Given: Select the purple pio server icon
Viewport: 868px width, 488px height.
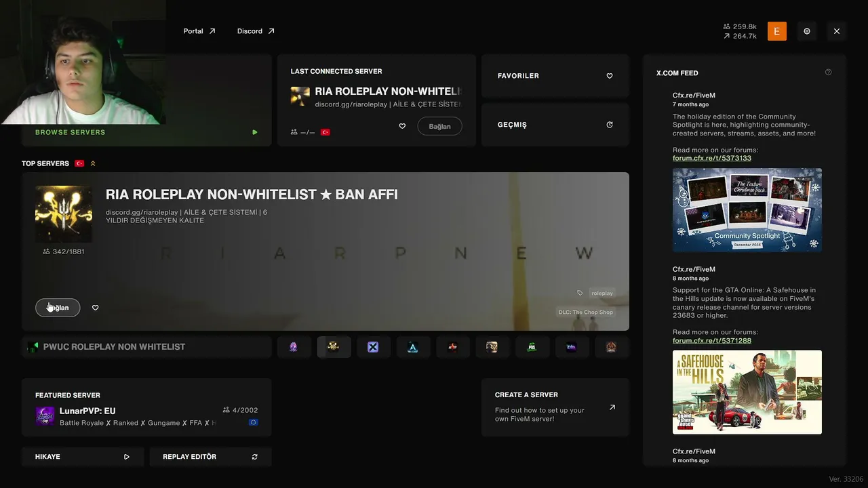Looking at the screenshot, I should click(572, 347).
